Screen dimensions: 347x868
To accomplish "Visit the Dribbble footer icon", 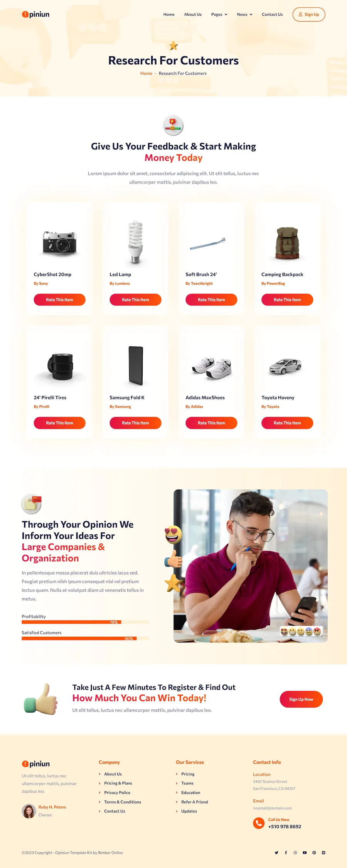I will [x=295, y=853].
